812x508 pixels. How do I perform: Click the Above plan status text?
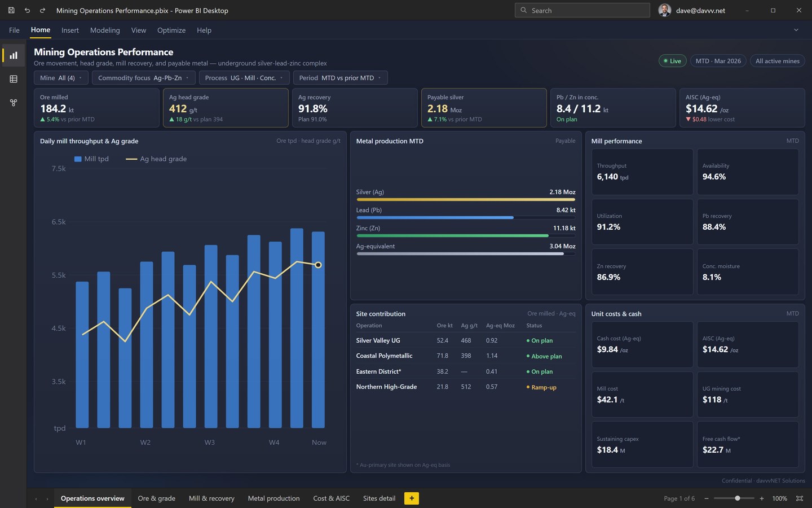(546, 356)
